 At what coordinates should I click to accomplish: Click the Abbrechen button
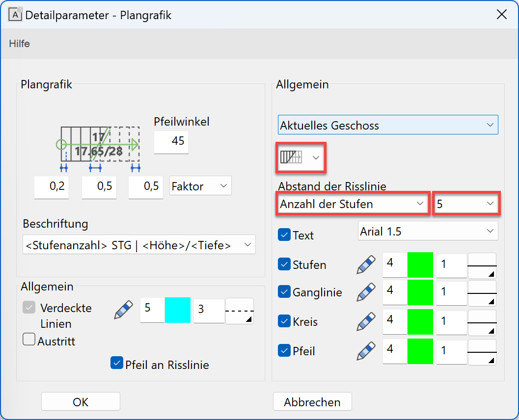point(312,401)
